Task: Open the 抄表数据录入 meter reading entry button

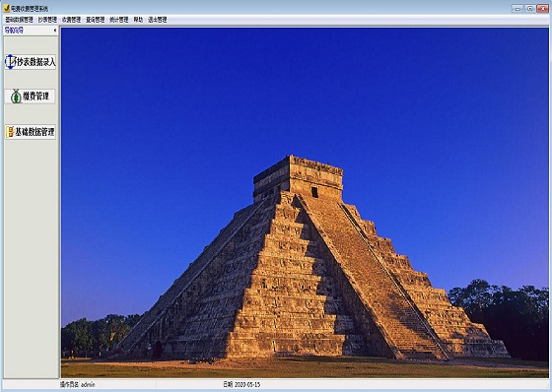Action: (31, 62)
